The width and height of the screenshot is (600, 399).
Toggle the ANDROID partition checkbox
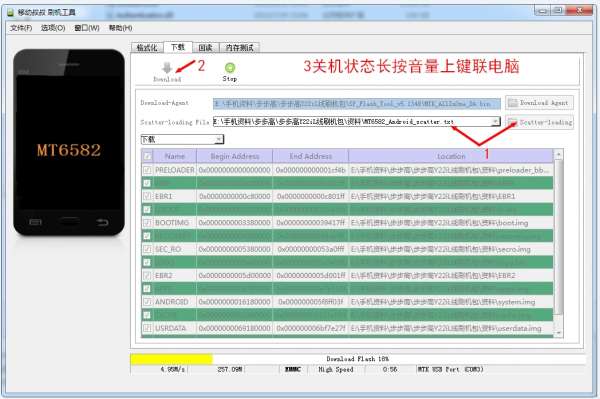coord(147,302)
